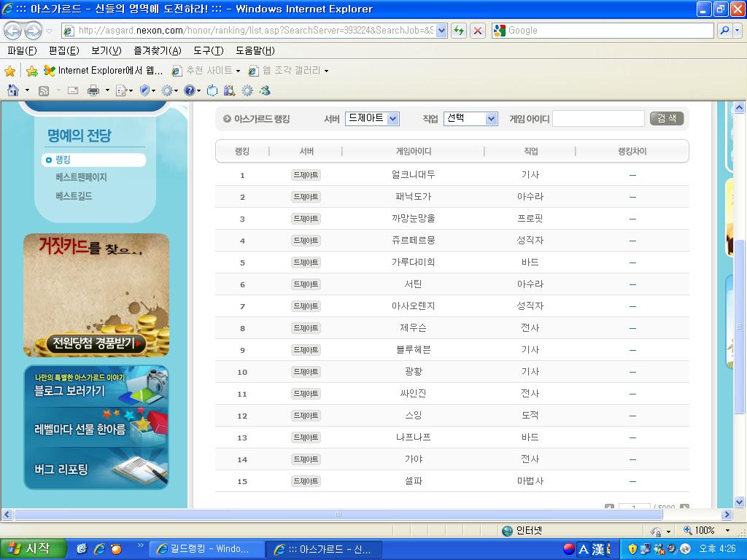
Task: Click the blue Help question mark icon
Action: [x=188, y=90]
